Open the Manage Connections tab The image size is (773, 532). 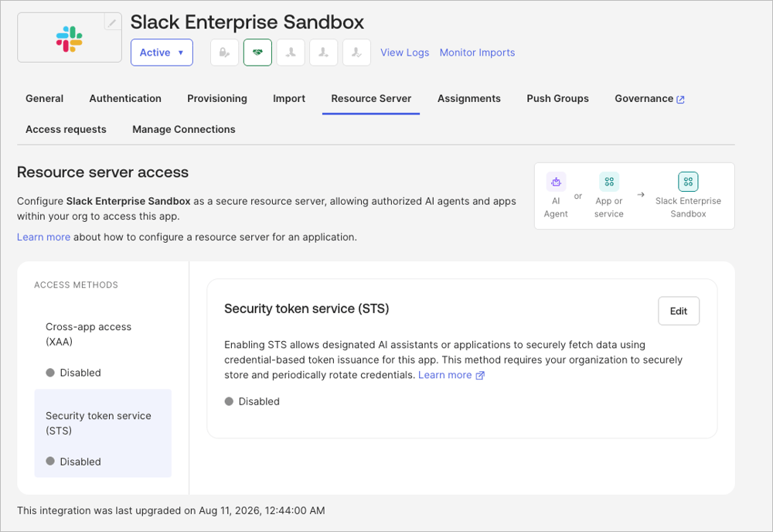(184, 129)
